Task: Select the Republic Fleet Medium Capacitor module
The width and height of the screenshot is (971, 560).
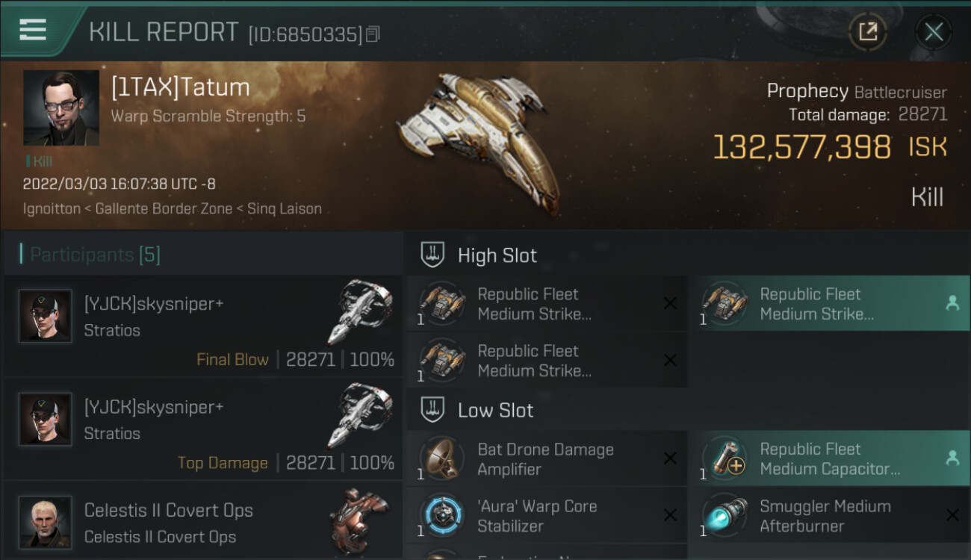Action: pos(828,458)
